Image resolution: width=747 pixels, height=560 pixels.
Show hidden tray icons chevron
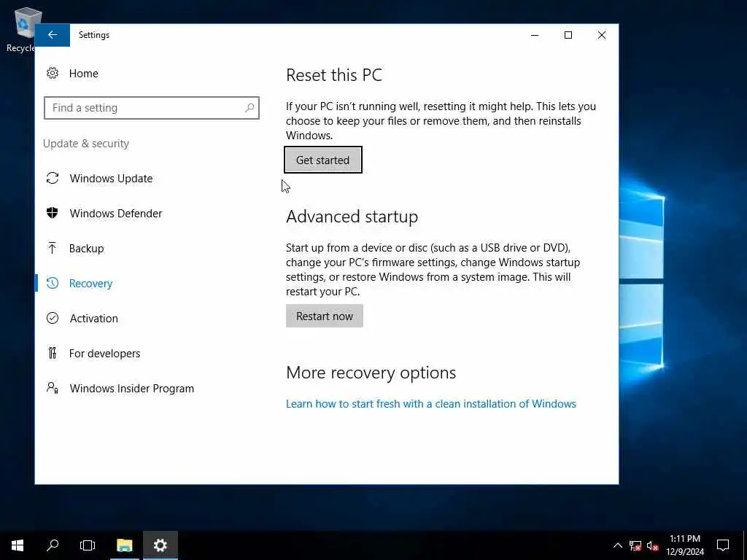coord(617,545)
